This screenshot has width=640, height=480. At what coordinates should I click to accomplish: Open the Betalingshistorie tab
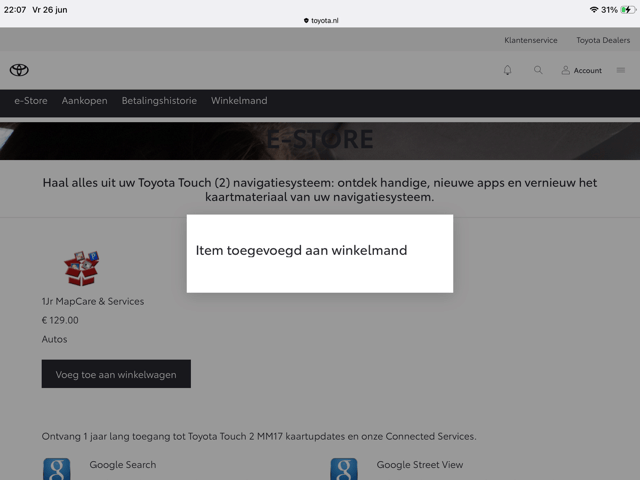pos(159,101)
